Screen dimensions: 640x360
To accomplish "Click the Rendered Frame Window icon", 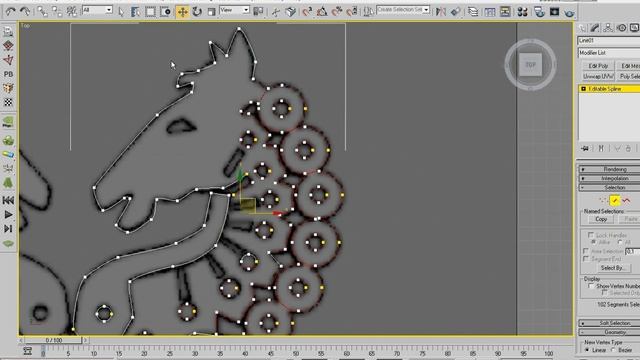I will (x=554, y=12).
